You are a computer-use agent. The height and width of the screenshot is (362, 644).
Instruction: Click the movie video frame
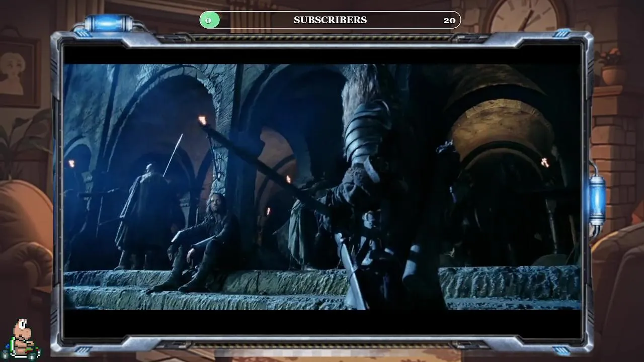click(323, 187)
